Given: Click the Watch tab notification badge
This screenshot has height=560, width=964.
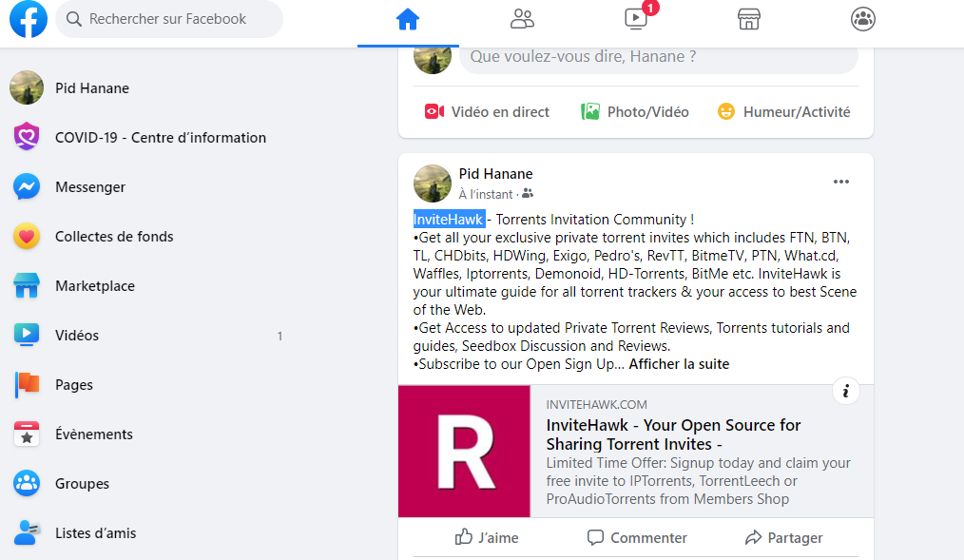Looking at the screenshot, I should pyautogui.click(x=650, y=8).
